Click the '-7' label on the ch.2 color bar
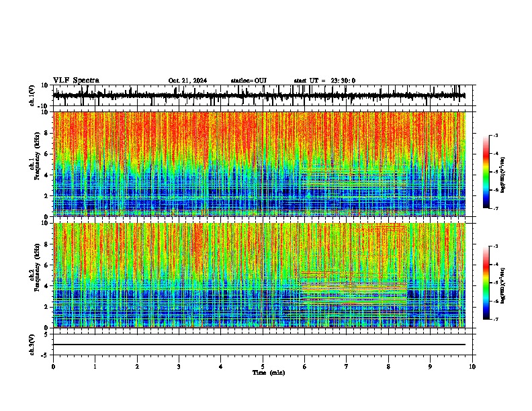Viewport: 532px width, 411px height. tap(496, 320)
